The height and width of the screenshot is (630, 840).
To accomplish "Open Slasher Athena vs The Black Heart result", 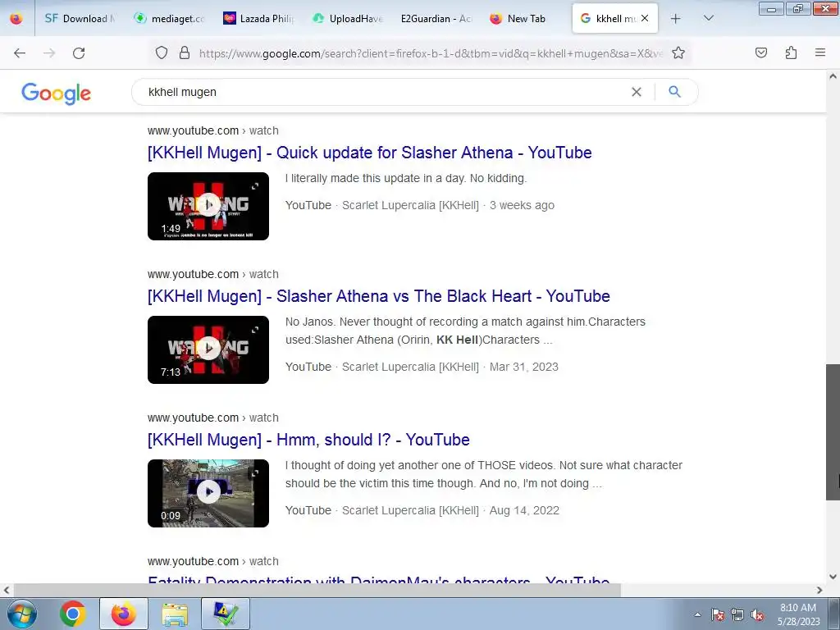I will [379, 296].
